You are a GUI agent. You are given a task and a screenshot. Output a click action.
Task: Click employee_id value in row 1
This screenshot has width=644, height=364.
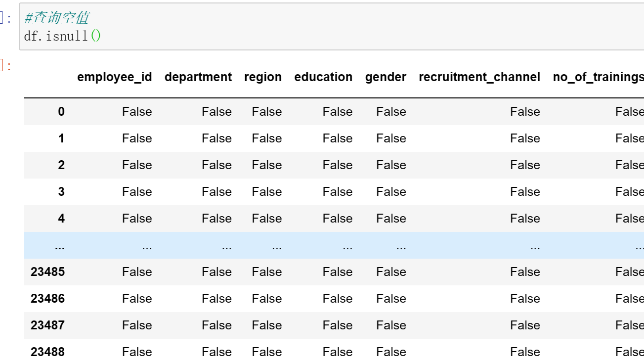click(x=137, y=138)
